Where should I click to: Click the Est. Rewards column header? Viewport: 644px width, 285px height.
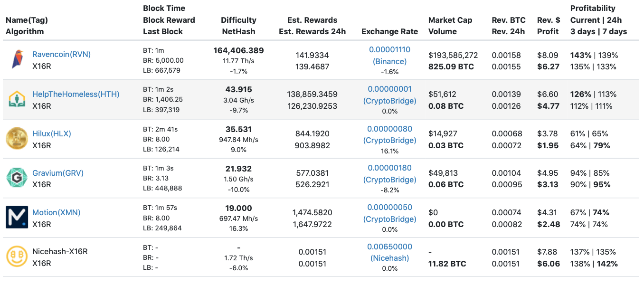click(x=312, y=26)
